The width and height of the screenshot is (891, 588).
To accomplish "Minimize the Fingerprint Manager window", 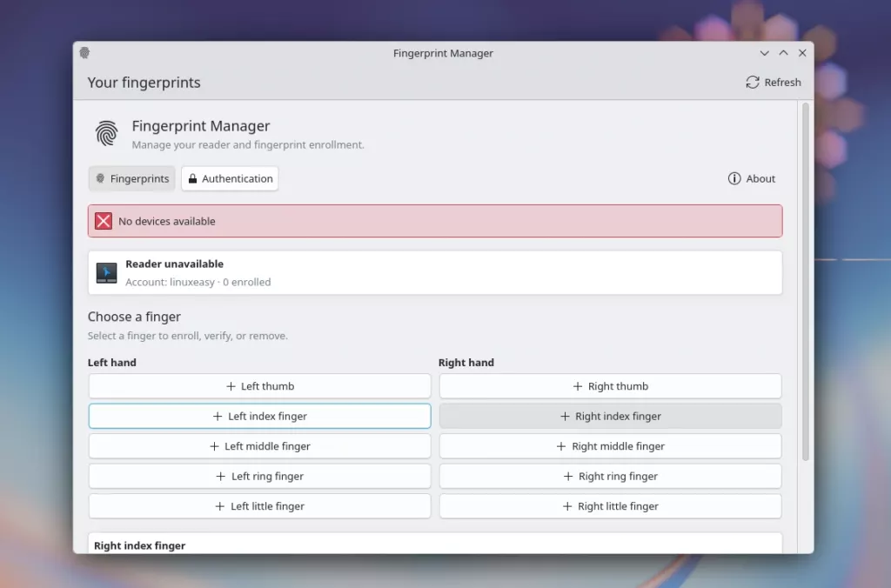I will (764, 53).
